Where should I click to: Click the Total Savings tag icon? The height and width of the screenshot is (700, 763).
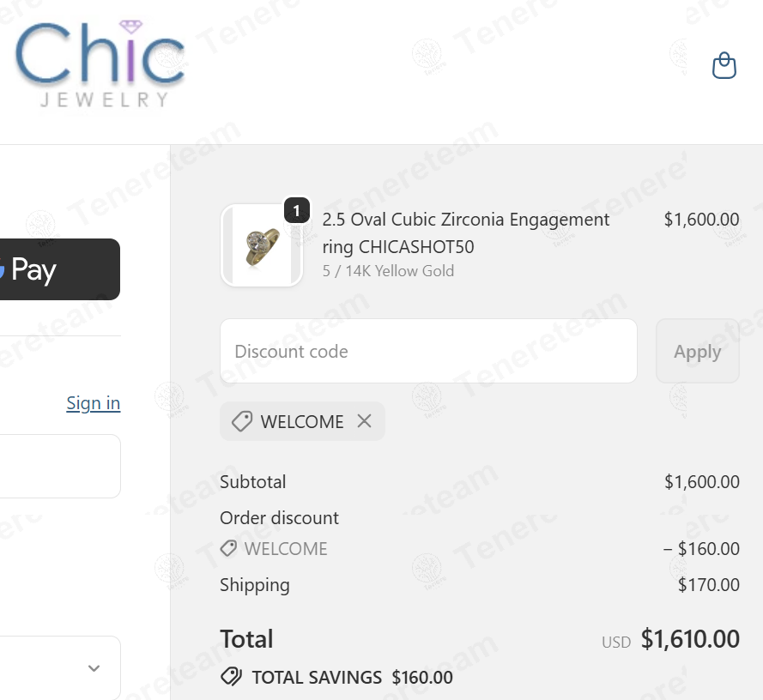click(x=231, y=677)
